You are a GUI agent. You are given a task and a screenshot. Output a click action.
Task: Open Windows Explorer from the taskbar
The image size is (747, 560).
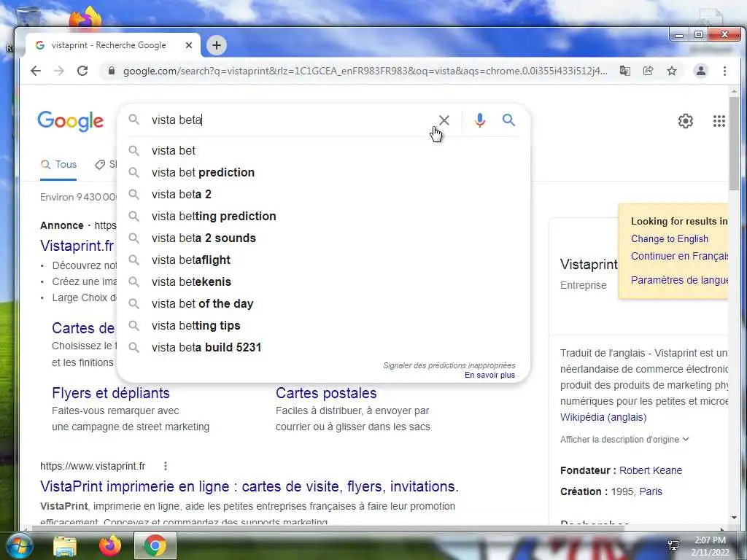[65, 545]
